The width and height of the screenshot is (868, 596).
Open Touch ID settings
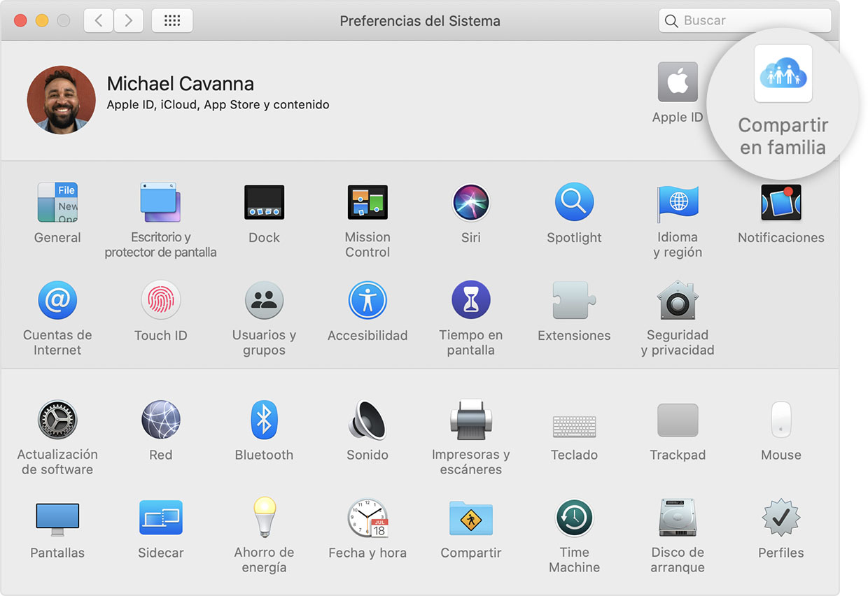[160, 299]
